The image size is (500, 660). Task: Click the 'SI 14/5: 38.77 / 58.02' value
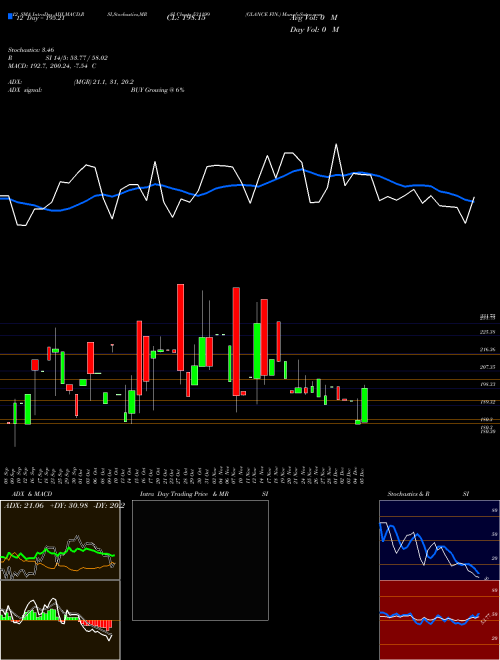(x=77, y=58)
